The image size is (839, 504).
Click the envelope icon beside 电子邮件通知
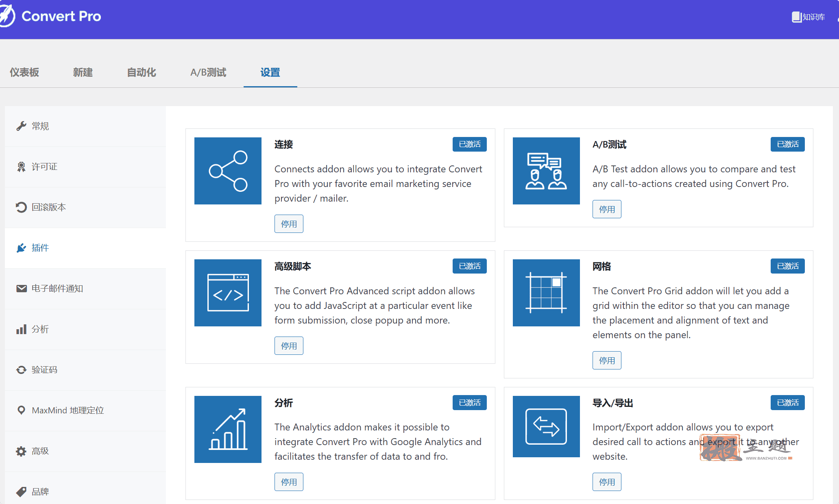[21, 289]
